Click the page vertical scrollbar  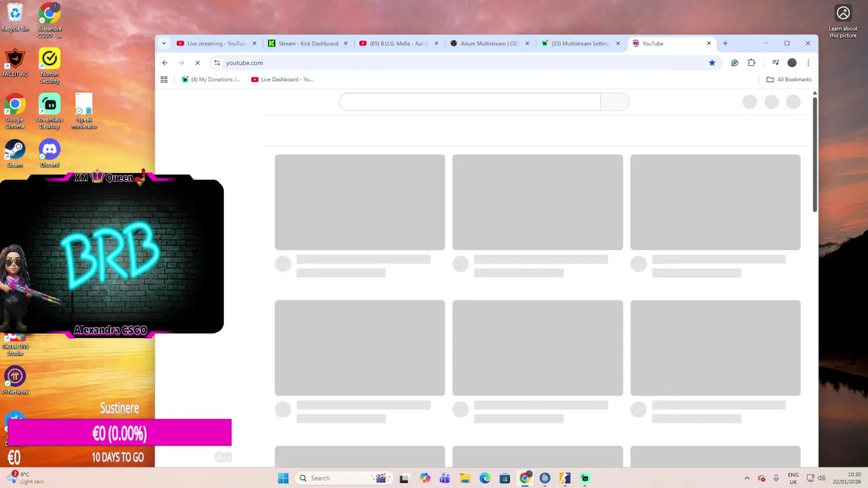point(814,156)
